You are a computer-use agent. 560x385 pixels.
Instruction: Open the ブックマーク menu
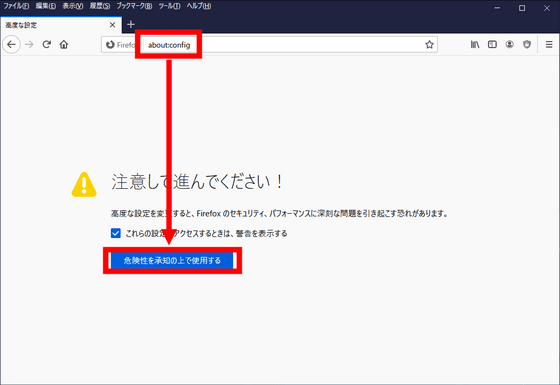tap(134, 6)
